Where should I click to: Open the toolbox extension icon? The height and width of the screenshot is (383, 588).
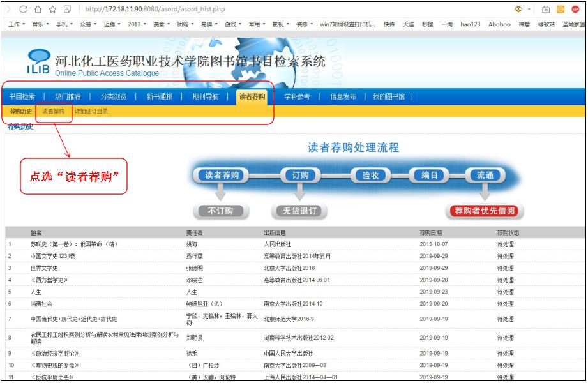[x=547, y=10]
